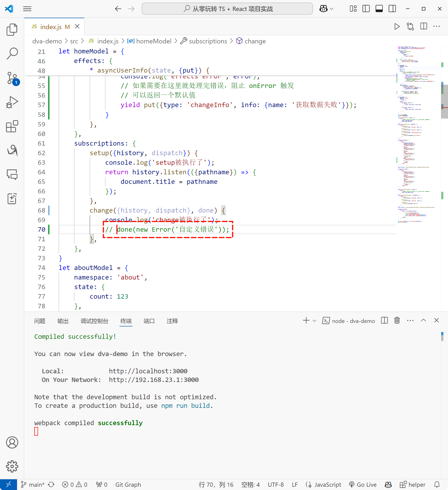Open Manage settings gear icon
This screenshot has height=490, width=448.
[12, 466]
